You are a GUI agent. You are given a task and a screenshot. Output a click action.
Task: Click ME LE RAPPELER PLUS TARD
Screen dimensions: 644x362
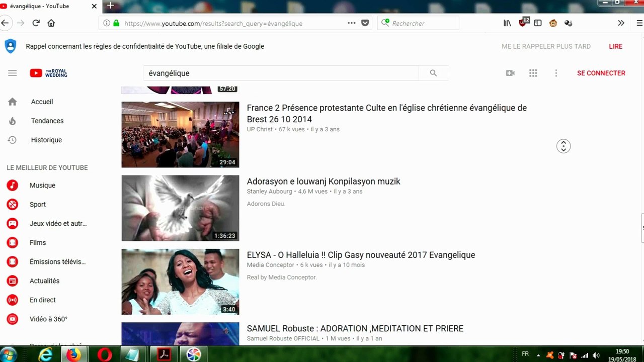point(546,46)
